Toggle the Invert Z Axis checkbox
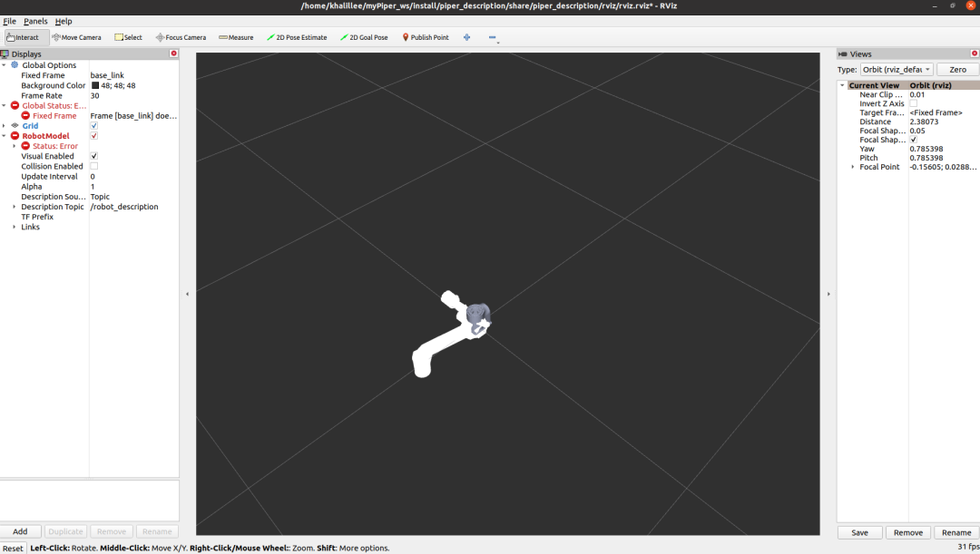980x554 pixels. (914, 103)
